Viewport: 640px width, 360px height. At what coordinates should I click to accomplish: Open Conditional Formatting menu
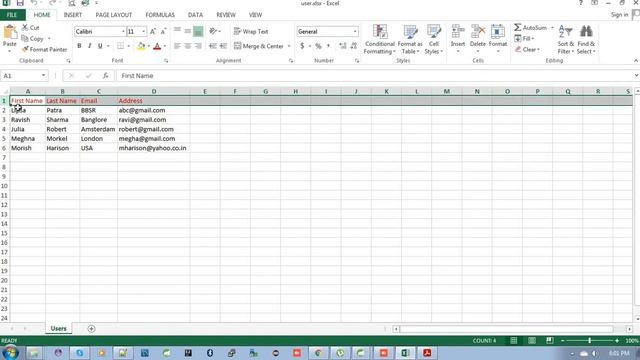pos(380,40)
